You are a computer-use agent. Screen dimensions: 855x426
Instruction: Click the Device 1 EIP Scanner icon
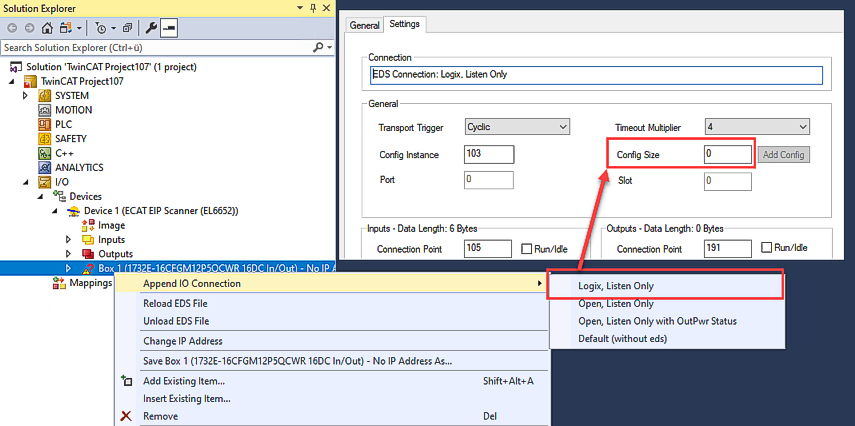click(74, 211)
